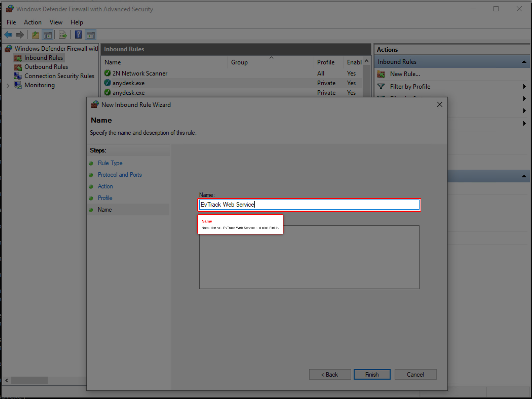
Task: Click the Back arrow toolbar icon
Action: (8, 35)
